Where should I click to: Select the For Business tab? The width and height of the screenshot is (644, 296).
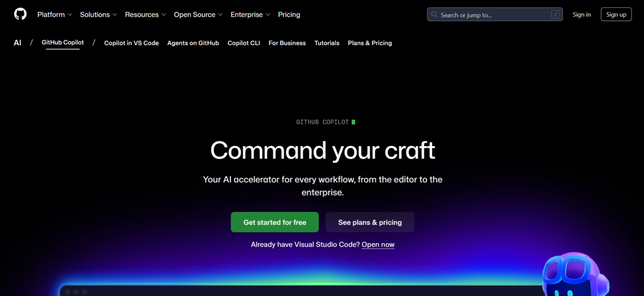(287, 43)
